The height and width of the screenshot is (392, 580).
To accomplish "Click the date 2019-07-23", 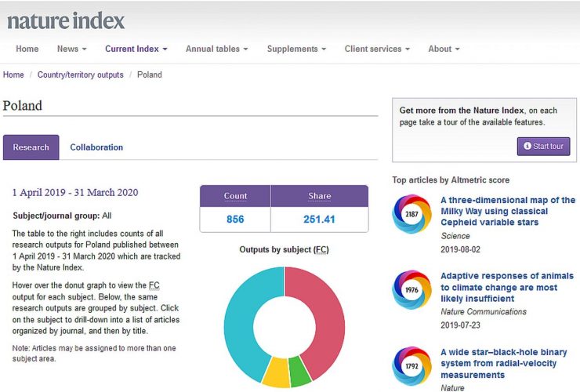I will (460, 325).
